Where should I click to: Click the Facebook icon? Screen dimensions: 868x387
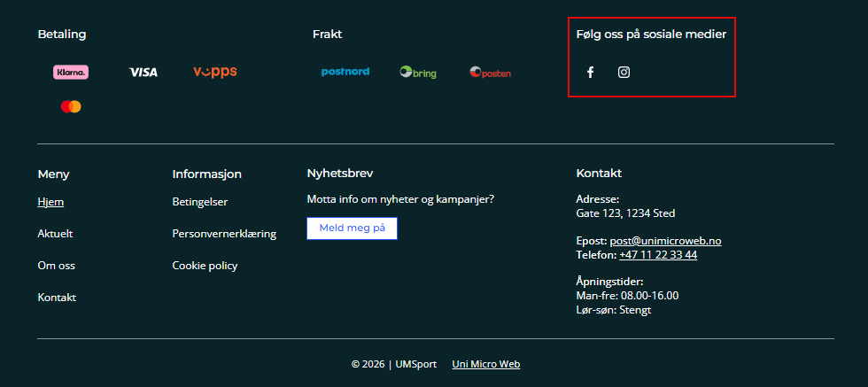[x=590, y=73]
